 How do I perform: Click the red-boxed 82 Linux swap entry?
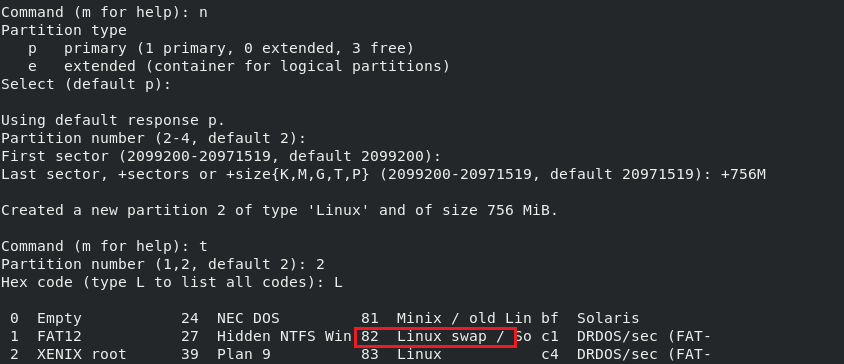coord(435,337)
